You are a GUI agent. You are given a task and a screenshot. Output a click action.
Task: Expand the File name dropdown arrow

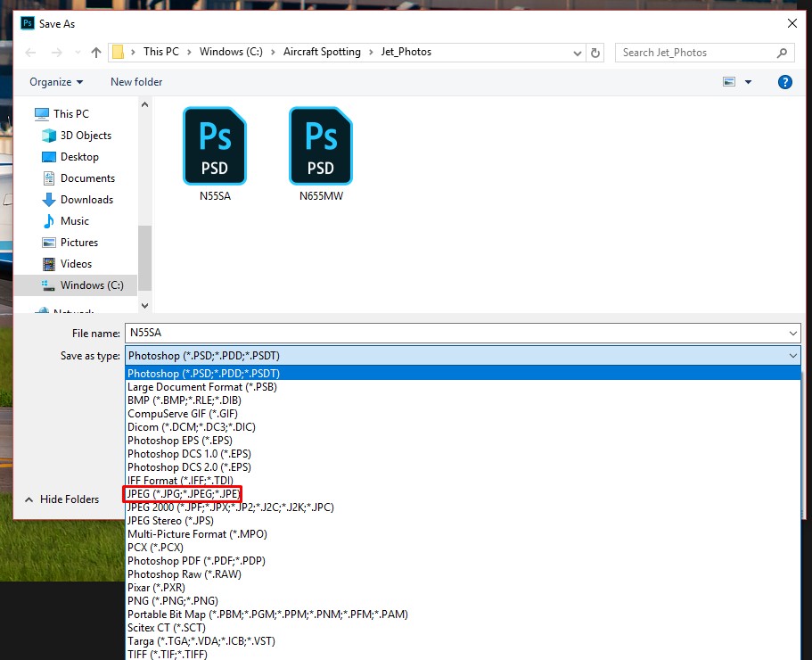tap(793, 333)
